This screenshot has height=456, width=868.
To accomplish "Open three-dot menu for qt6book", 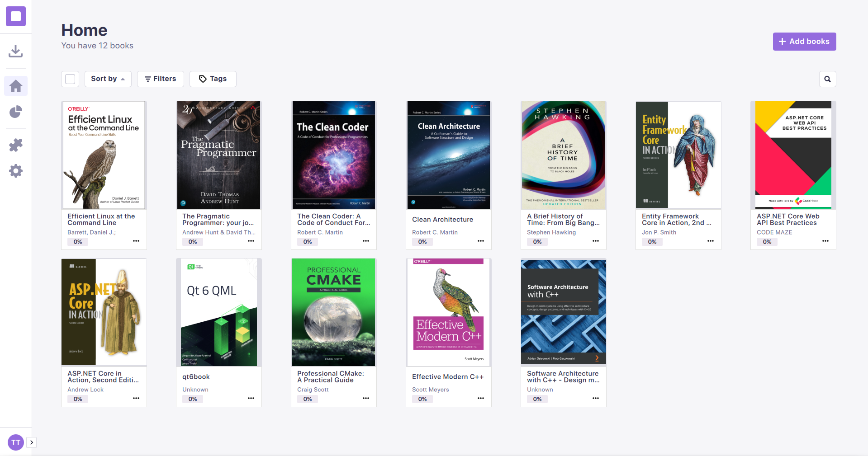I will point(251,398).
